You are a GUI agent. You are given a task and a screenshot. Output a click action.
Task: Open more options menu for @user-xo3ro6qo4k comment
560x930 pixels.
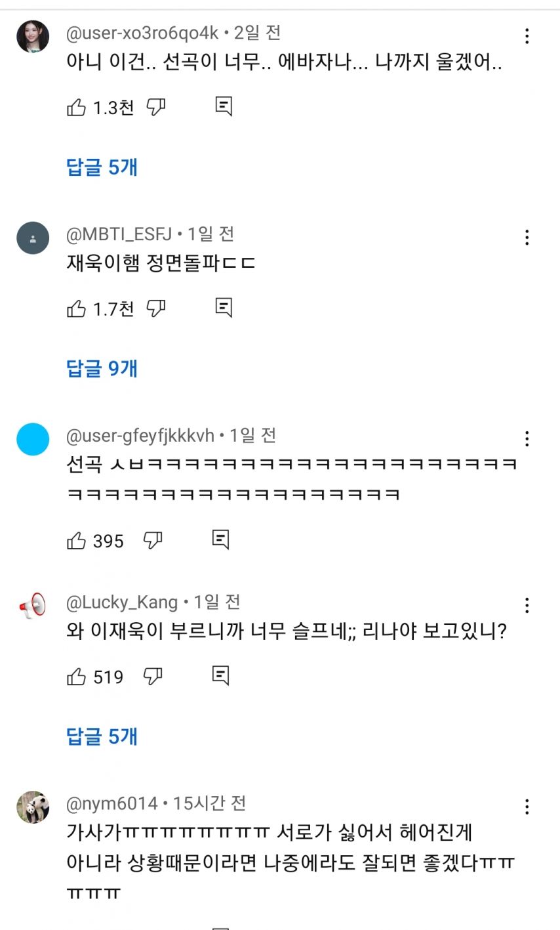[527, 36]
